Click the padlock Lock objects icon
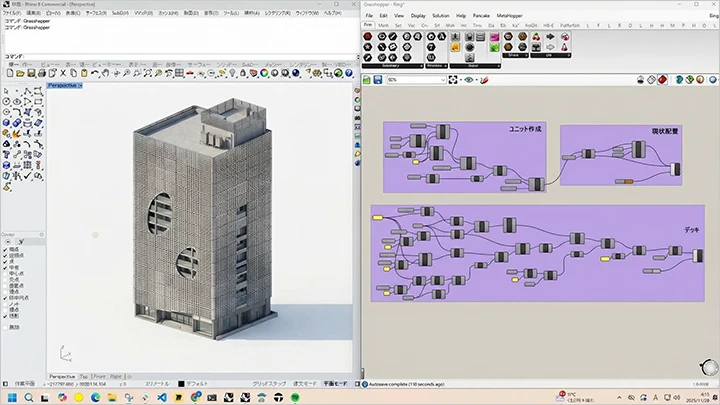Screen dimensions: 720x405 (243, 73)
